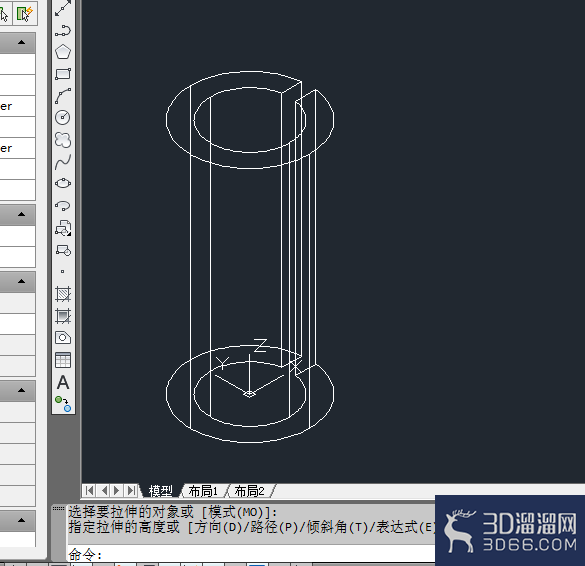The width and height of the screenshot is (585, 566).
Task: Open the Table tool
Action: (x=63, y=360)
